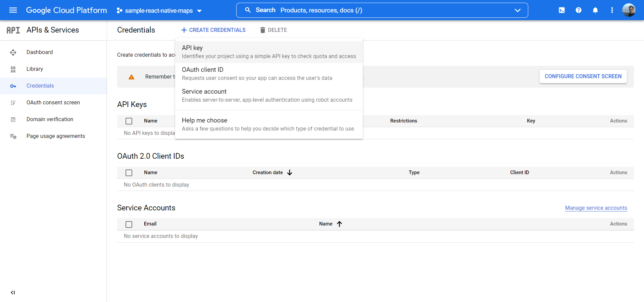This screenshot has height=302, width=644.
Task: Choose OAuth client ID option
Action: 269,74
